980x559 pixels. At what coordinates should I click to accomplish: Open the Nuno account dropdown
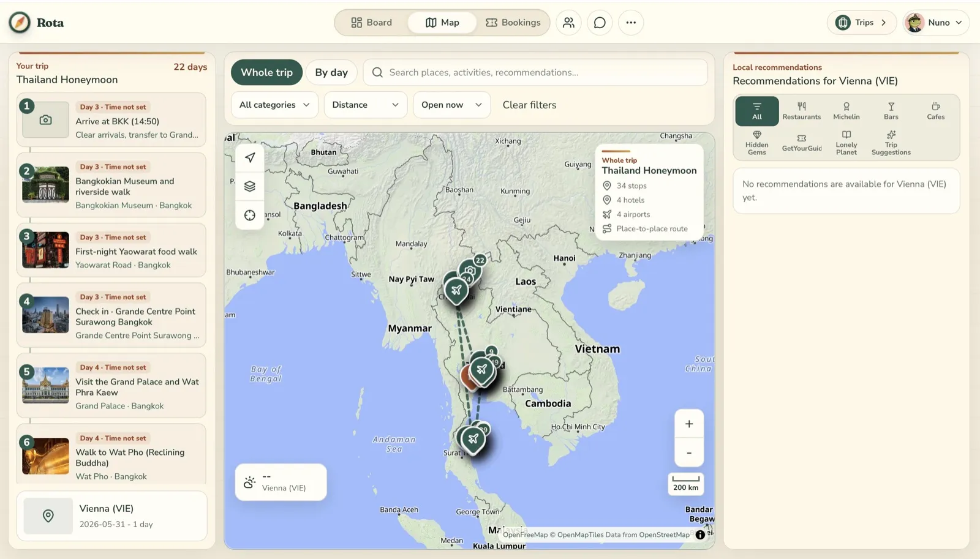point(936,23)
